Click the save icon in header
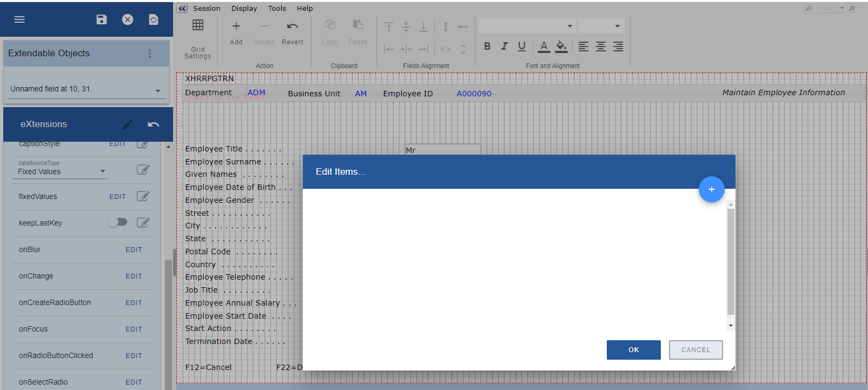The width and height of the screenshot is (868, 390). coord(102,19)
